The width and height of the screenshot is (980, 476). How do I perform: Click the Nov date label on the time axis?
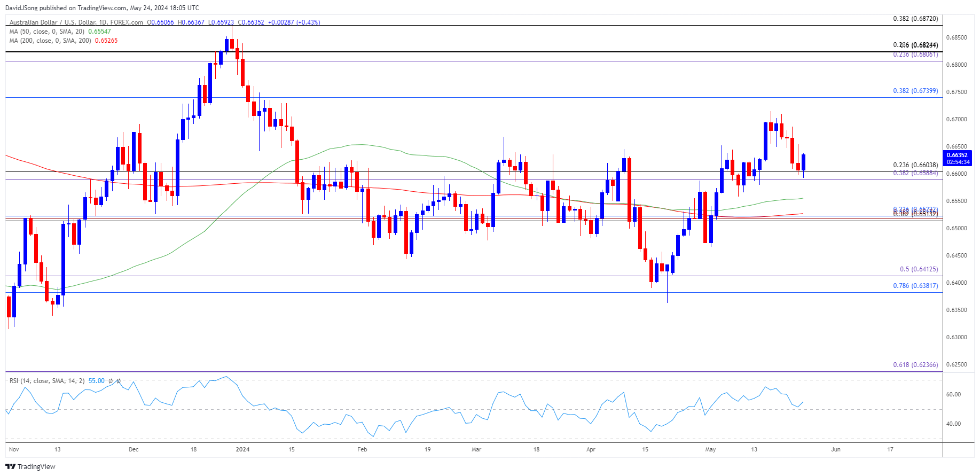(14, 449)
